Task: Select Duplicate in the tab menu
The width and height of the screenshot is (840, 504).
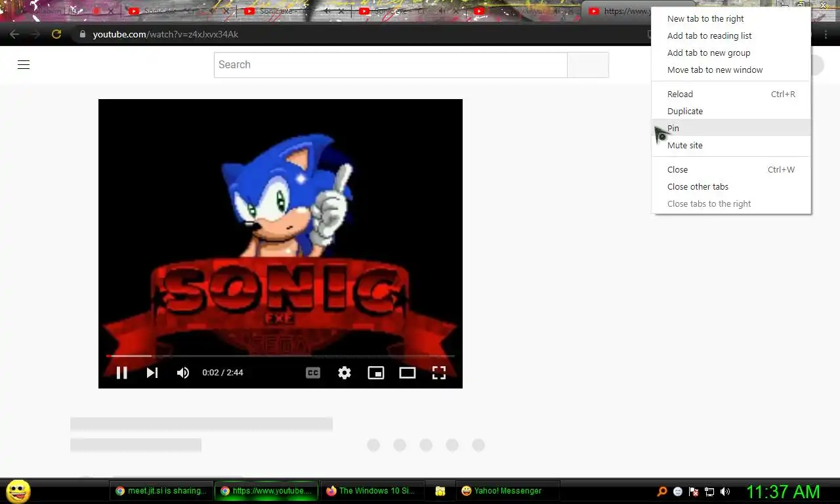Action: click(x=731, y=111)
